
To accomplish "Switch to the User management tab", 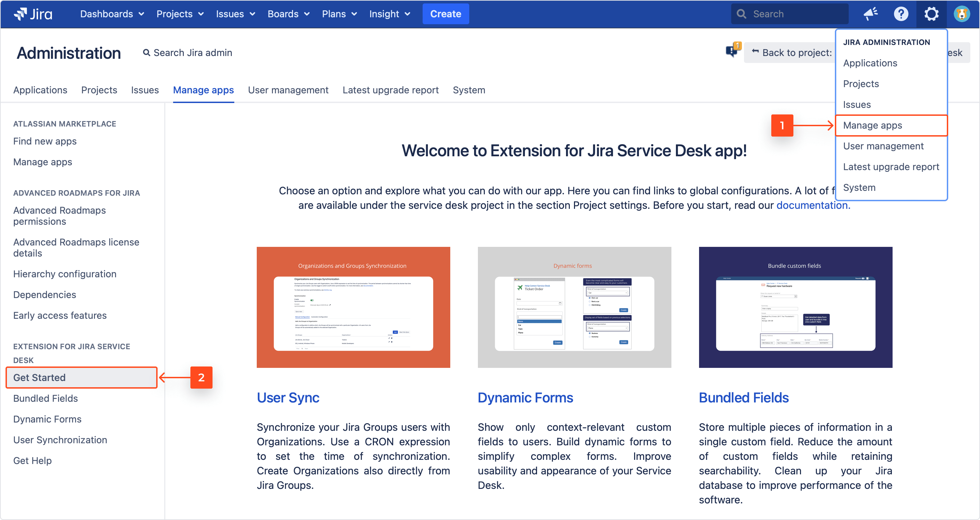I will click(x=288, y=90).
